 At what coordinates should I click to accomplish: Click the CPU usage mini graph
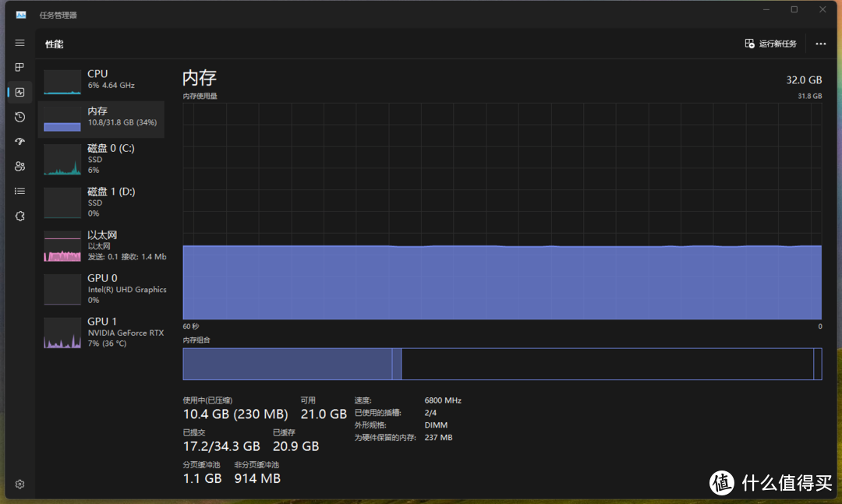pyautogui.click(x=62, y=82)
